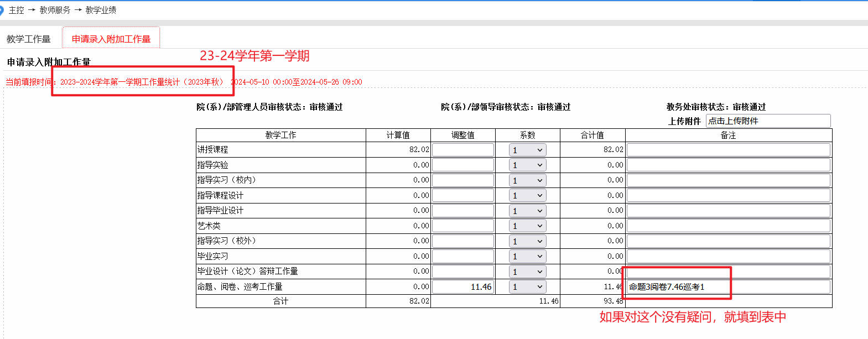868x339 pixels.
Task: Click the 调整值 column header
Action: pos(463,135)
